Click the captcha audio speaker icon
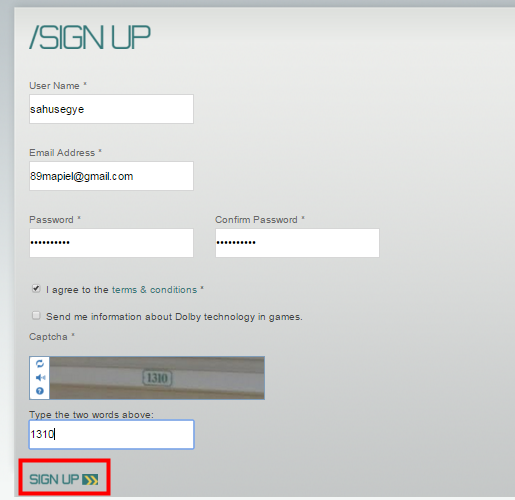The height and width of the screenshot is (500, 515). (x=40, y=377)
